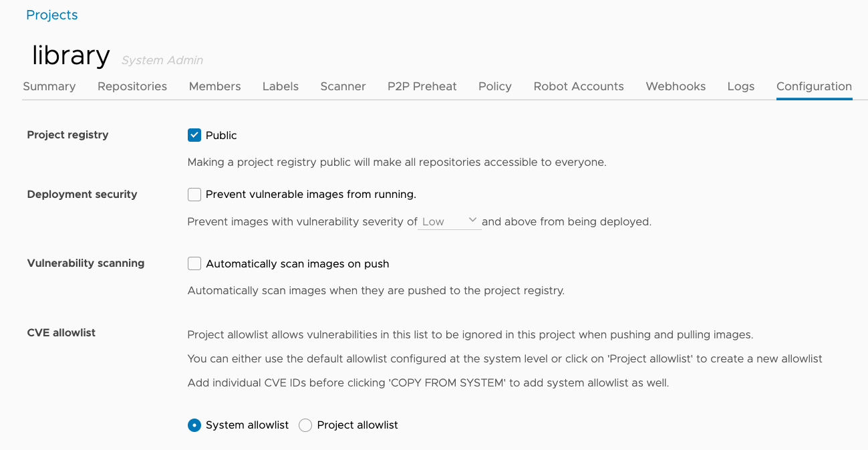Navigate back using the Projects link
Viewport: 868px width, 450px height.
[x=51, y=14]
